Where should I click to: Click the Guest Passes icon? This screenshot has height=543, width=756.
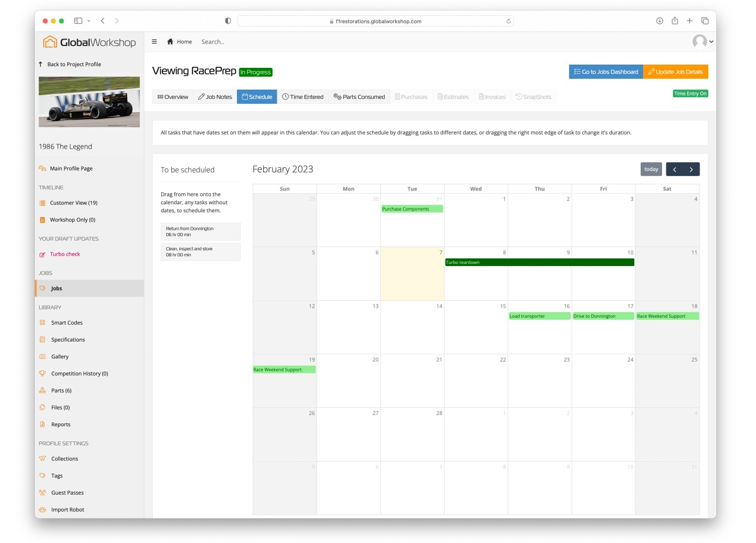pyautogui.click(x=42, y=493)
